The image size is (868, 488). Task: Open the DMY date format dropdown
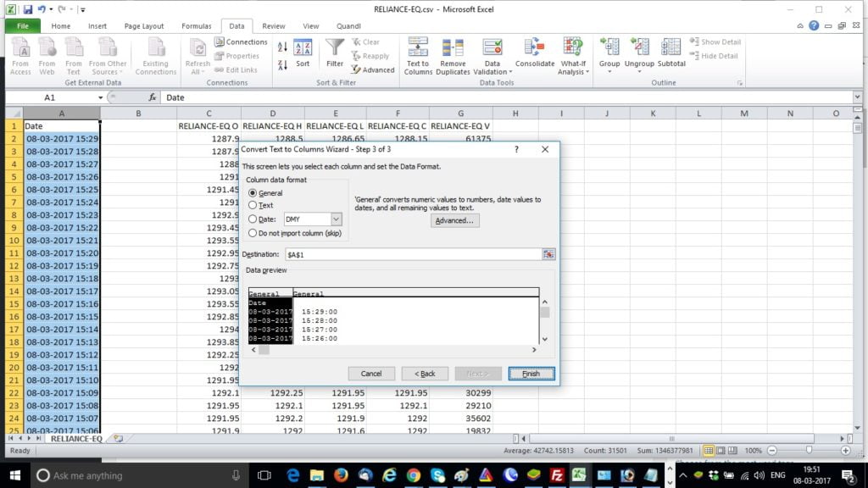click(x=337, y=219)
